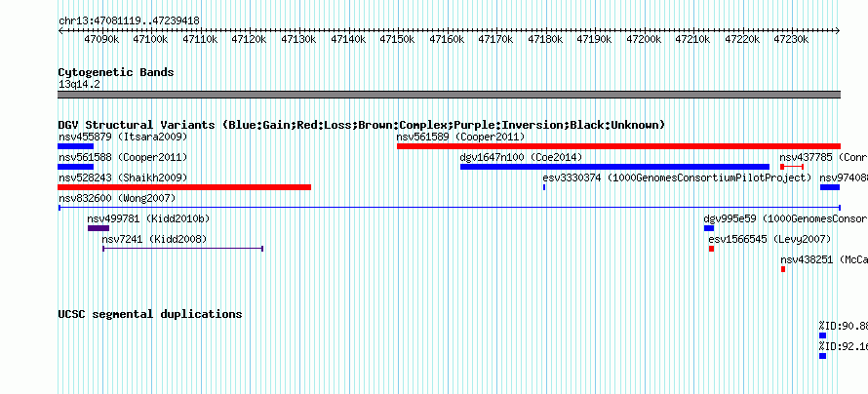Click the small blue bar under dgv995e59

(709, 228)
